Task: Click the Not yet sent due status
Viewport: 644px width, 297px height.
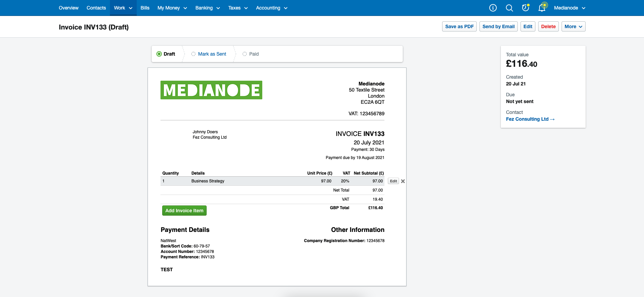Action: pyautogui.click(x=519, y=101)
